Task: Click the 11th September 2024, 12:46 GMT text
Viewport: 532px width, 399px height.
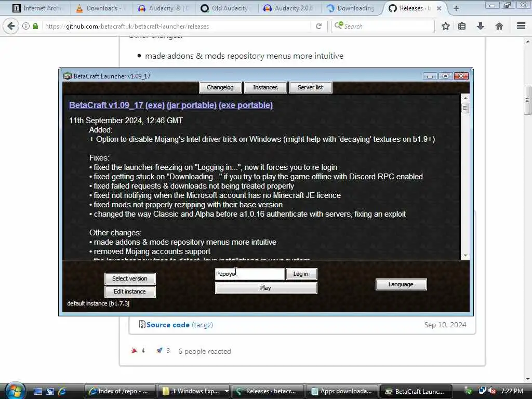Action: (x=126, y=121)
